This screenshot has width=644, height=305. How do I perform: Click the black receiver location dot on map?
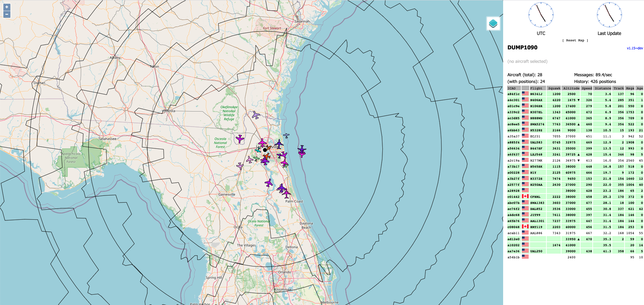click(265, 150)
